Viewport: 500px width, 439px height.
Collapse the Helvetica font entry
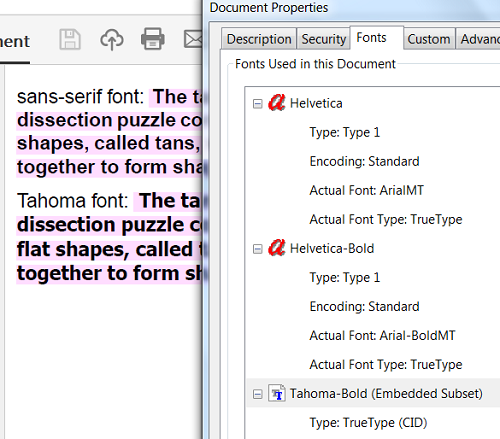(257, 104)
